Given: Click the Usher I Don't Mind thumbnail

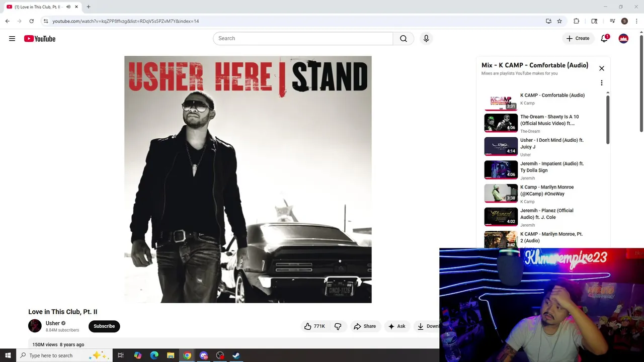Looking at the screenshot, I should click(501, 147).
